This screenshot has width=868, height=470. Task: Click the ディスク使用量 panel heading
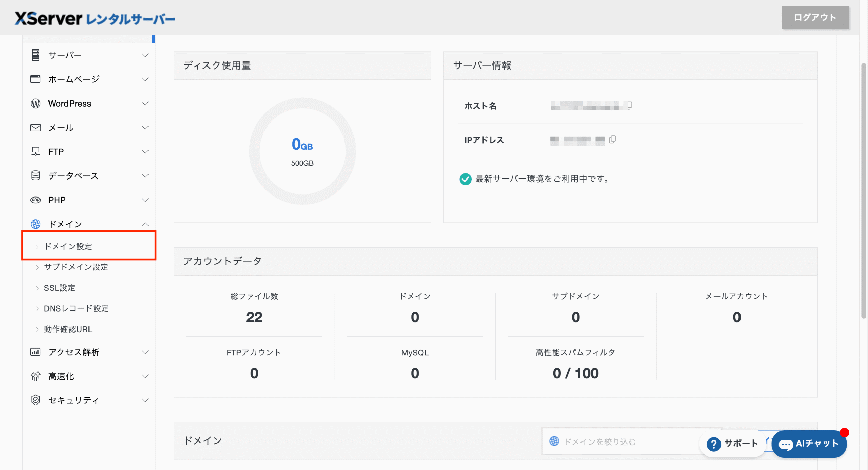pyautogui.click(x=217, y=65)
